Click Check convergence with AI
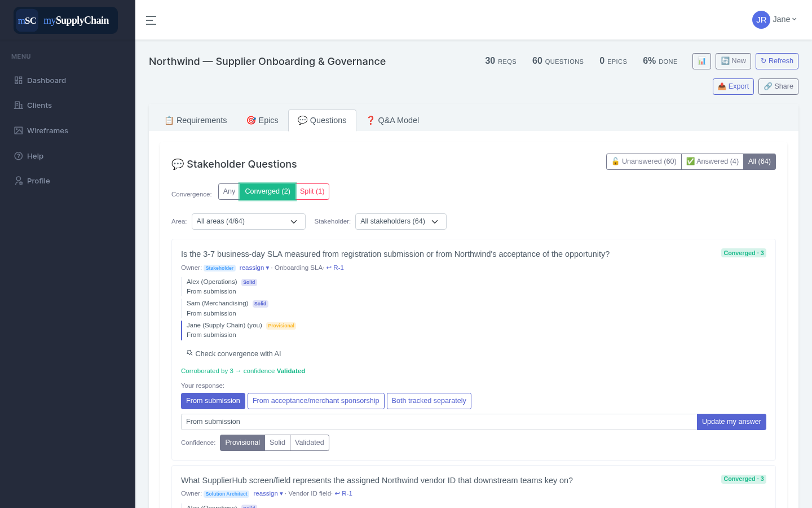Screen dimensions: 812x508 pos(233,353)
